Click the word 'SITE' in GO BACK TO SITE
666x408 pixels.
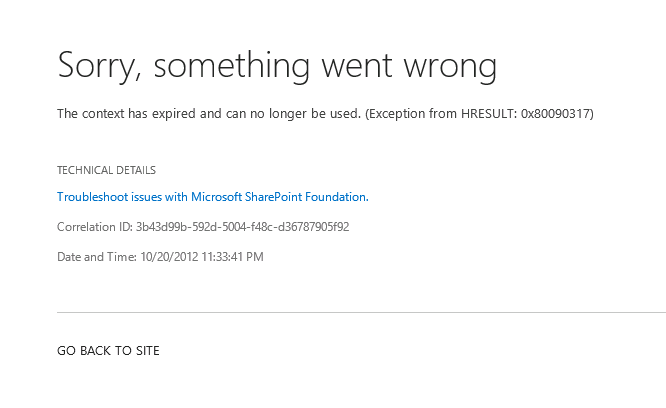pyautogui.click(x=147, y=351)
